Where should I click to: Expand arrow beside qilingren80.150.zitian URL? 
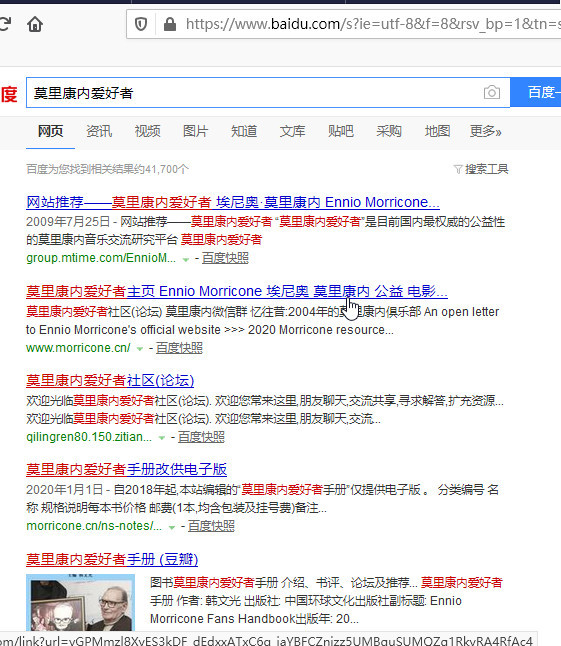pyautogui.click(x=162, y=438)
